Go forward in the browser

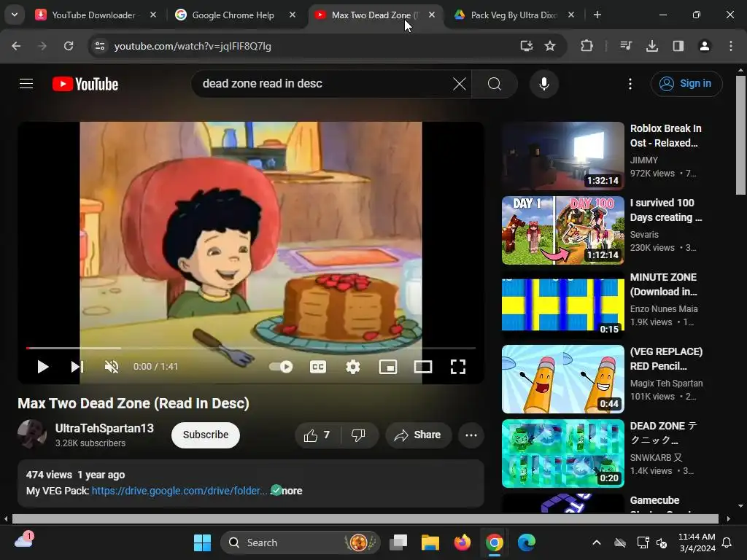coord(42,46)
